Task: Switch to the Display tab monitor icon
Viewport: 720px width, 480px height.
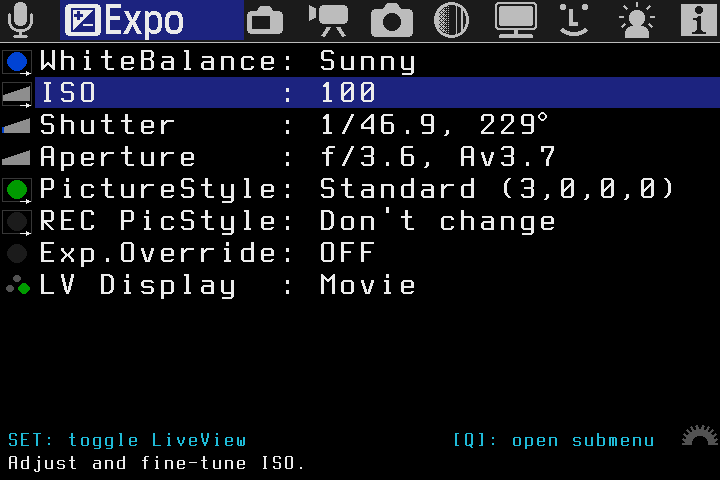Action: (516, 20)
